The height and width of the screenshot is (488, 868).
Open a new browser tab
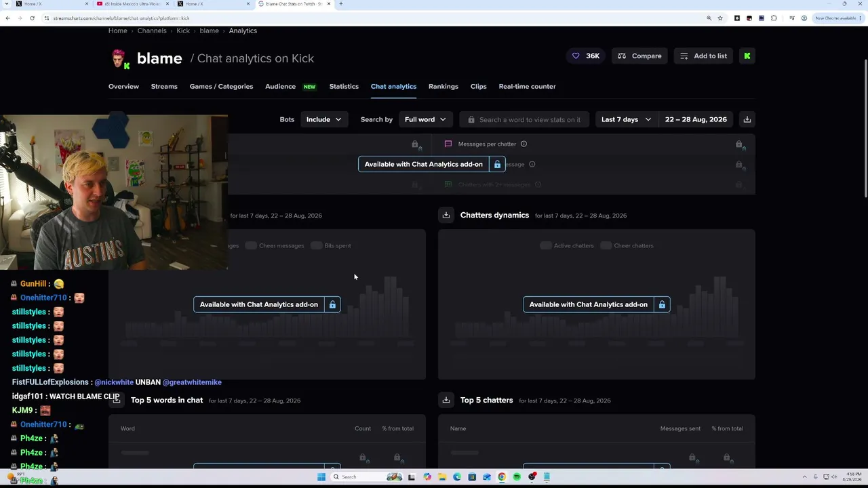340,4
